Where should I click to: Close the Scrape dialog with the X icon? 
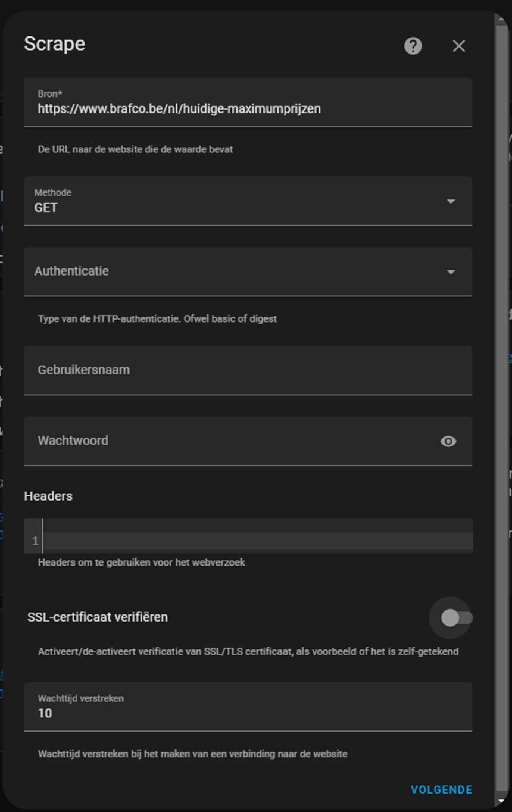pyautogui.click(x=458, y=46)
